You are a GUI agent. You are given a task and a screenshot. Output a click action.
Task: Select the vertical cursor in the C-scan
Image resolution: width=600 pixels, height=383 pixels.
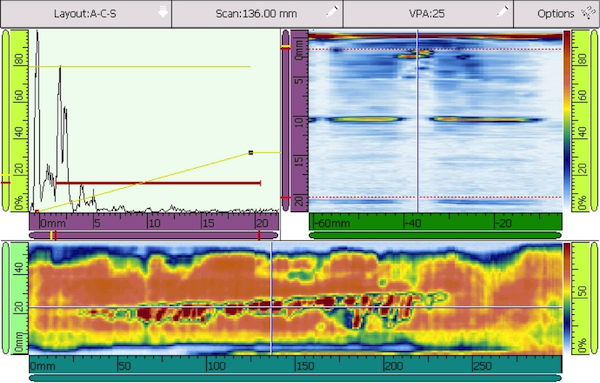click(271, 298)
